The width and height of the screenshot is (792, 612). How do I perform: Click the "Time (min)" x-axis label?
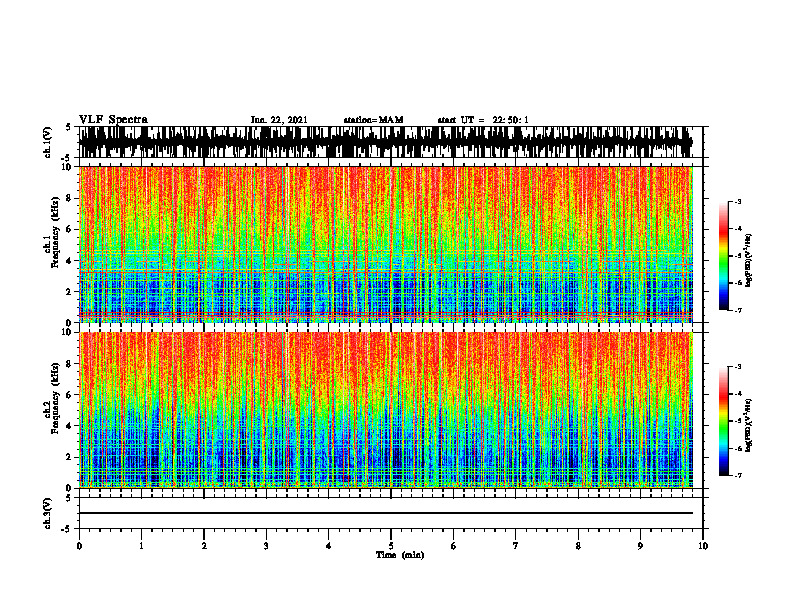(400, 555)
